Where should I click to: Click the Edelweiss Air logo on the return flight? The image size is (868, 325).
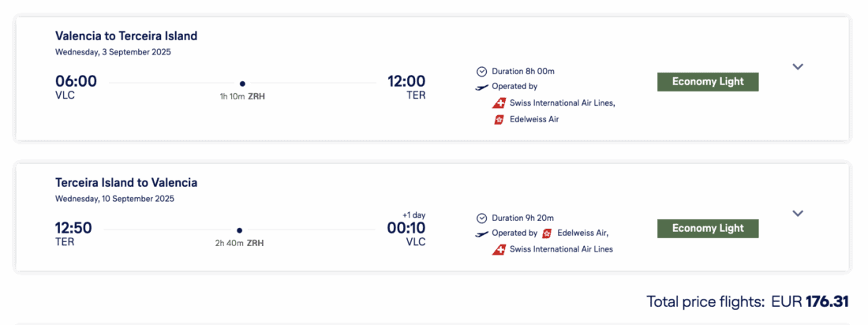pos(547,233)
